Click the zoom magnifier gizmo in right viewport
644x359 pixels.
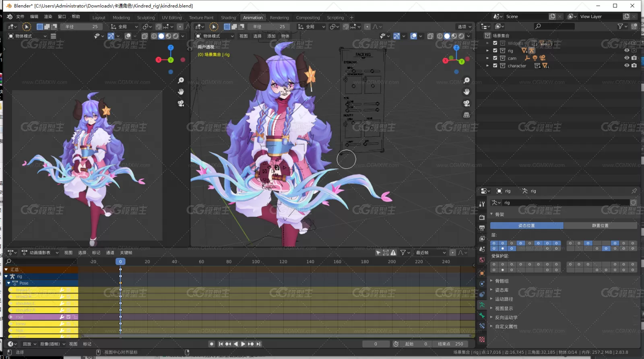tap(466, 80)
